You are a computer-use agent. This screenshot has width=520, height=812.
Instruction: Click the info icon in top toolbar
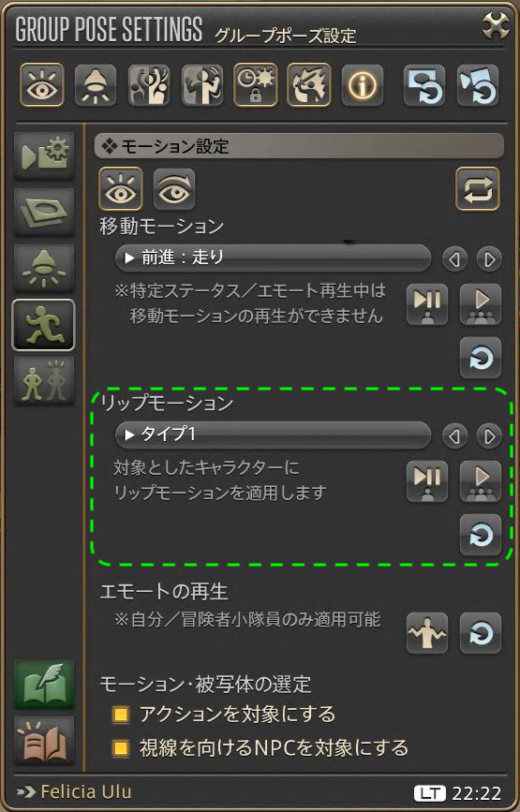click(362, 85)
